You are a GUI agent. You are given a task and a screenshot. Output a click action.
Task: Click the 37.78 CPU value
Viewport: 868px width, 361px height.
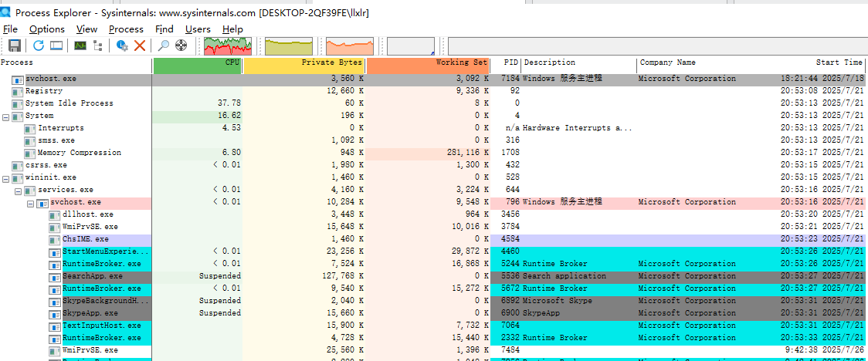[228, 103]
